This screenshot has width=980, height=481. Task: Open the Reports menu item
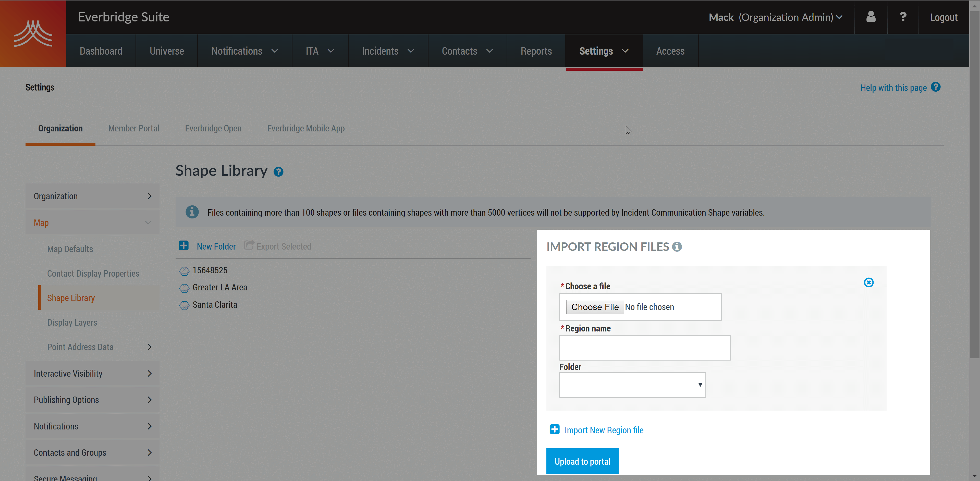pyautogui.click(x=536, y=51)
